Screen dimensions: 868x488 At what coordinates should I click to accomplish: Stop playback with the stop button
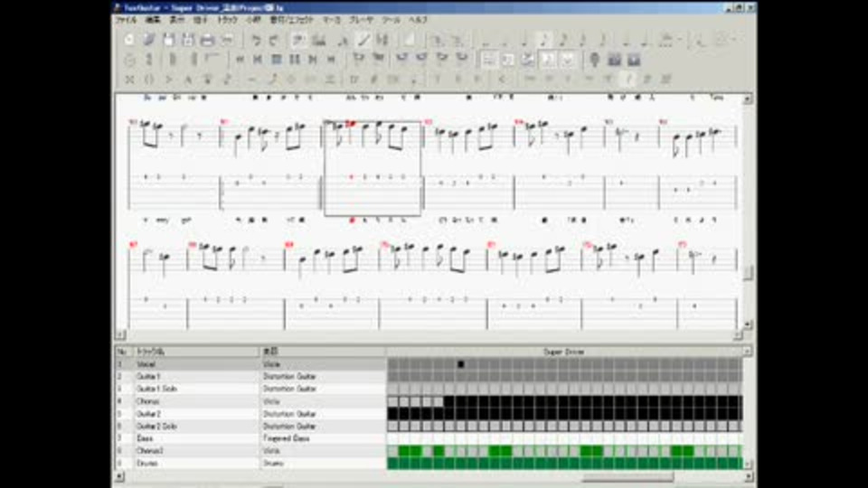[x=277, y=60]
